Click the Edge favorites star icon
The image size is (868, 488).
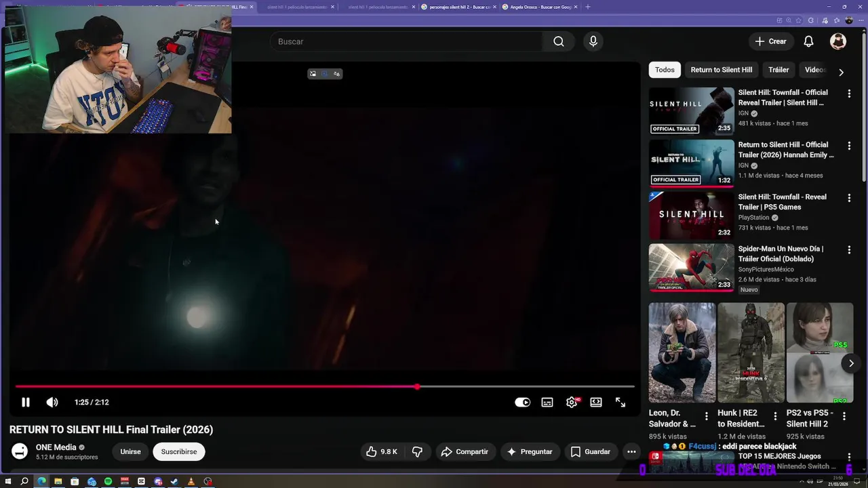click(798, 20)
